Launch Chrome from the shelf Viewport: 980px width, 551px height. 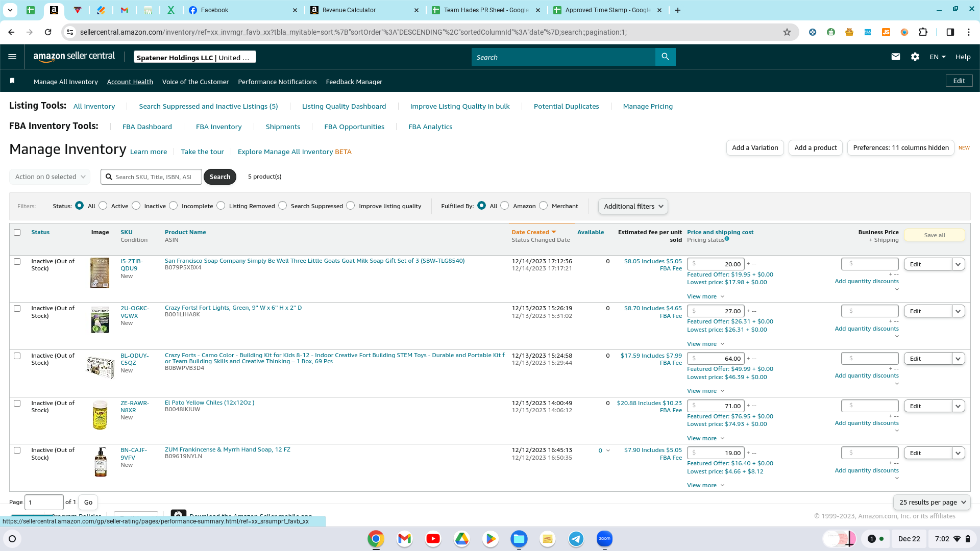point(376,539)
